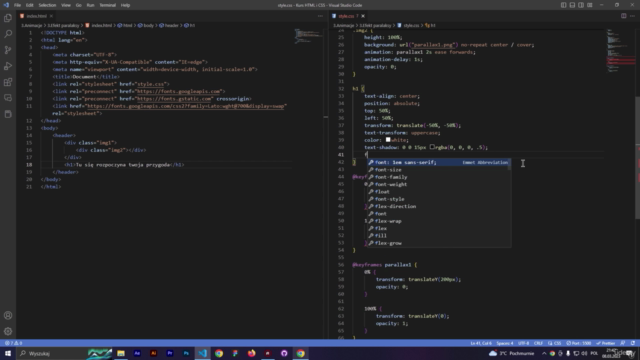Open the Edit menu
The width and height of the screenshot is (640, 360).
click(29, 5)
